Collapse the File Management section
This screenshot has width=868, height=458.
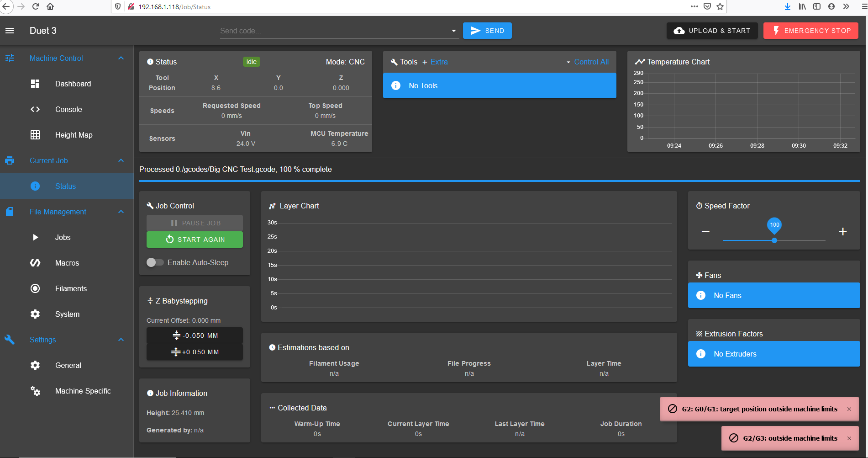click(121, 212)
